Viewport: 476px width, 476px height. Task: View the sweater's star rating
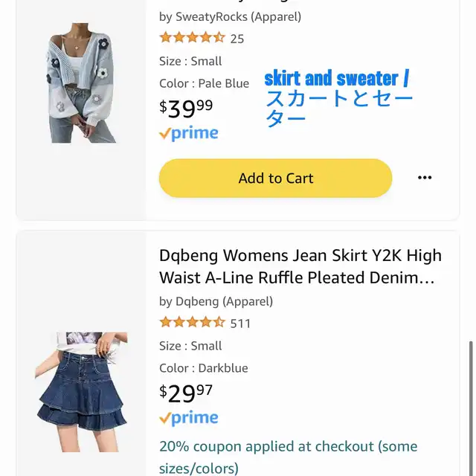click(192, 38)
